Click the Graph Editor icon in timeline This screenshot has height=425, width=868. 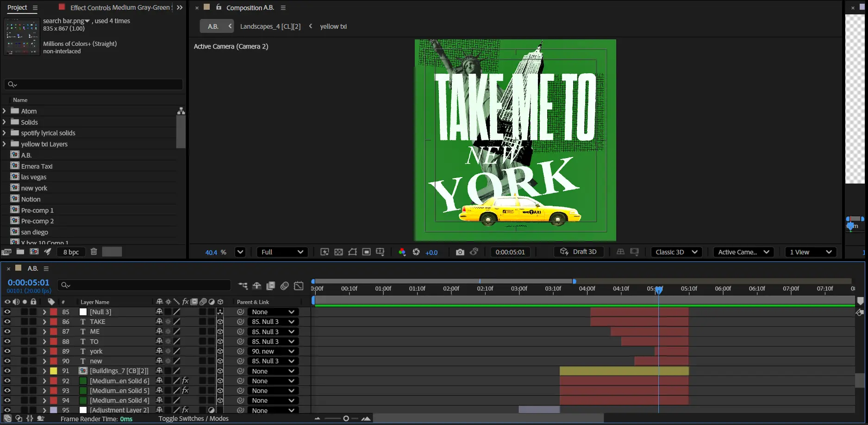(x=299, y=285)
